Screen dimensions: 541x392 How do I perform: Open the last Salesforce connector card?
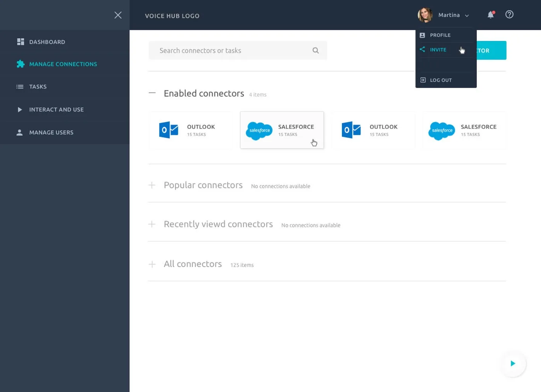464,130
